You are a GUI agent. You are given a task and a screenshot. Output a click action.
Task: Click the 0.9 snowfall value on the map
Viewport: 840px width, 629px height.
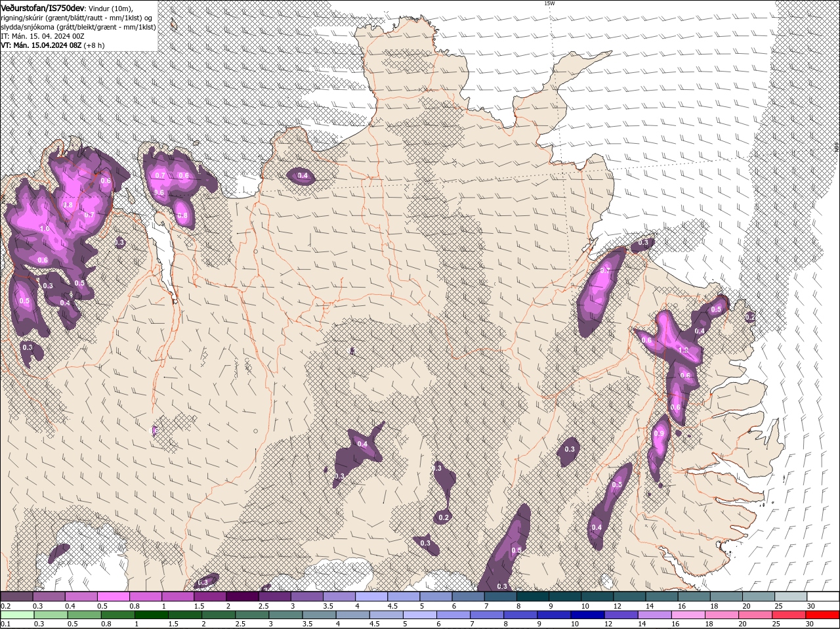click(x=659, y=434)
